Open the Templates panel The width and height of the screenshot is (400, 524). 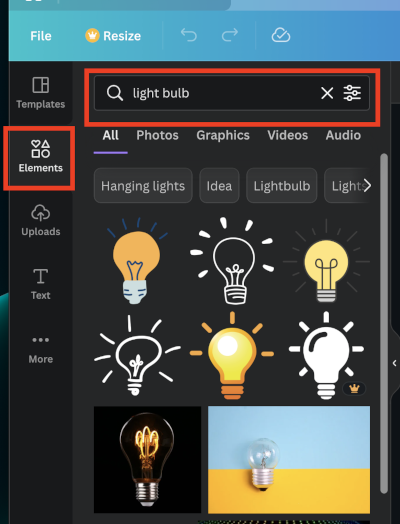click(40, 93)
